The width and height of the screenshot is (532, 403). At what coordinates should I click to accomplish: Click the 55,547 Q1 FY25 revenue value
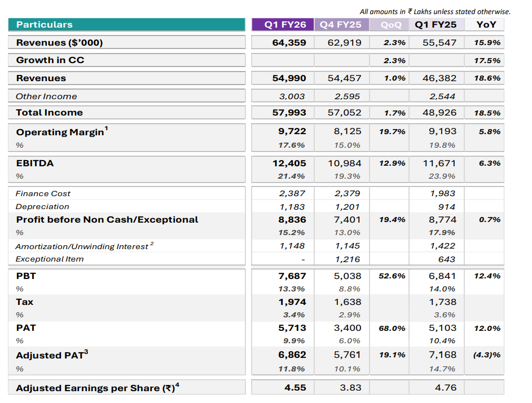coord(439,43)
